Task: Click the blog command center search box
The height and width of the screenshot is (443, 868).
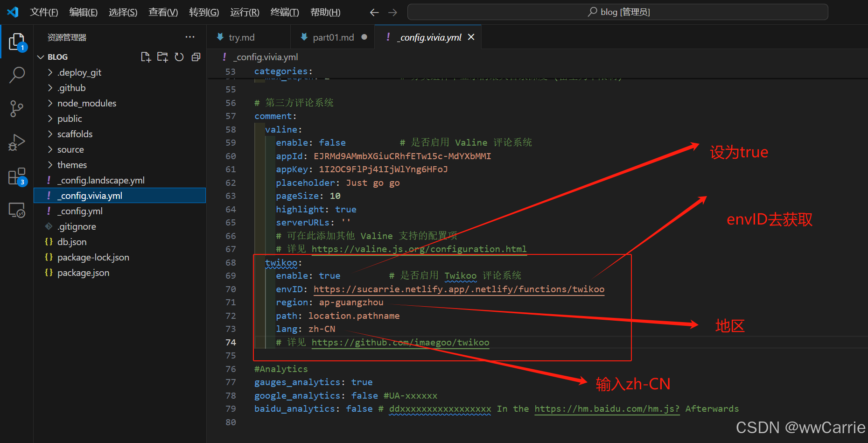Action: click(618, 12)
